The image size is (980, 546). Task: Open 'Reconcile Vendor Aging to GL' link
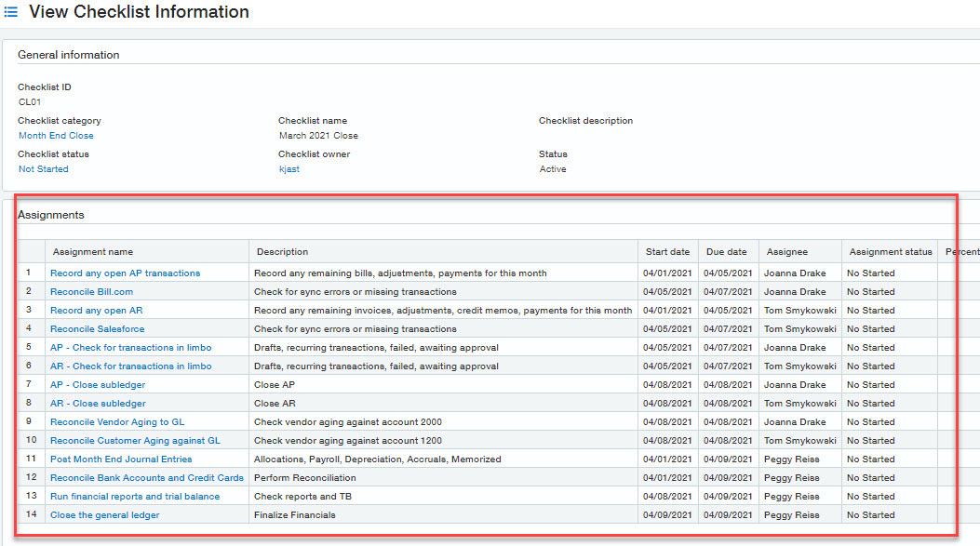pyautogui.click(x=117, y=422)
